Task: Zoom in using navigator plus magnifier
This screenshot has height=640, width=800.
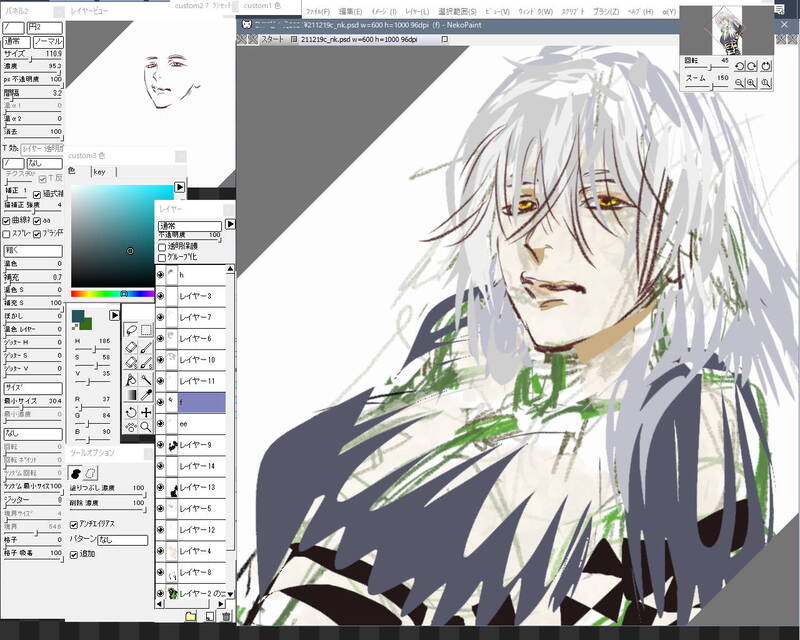Action: (752, 83)
